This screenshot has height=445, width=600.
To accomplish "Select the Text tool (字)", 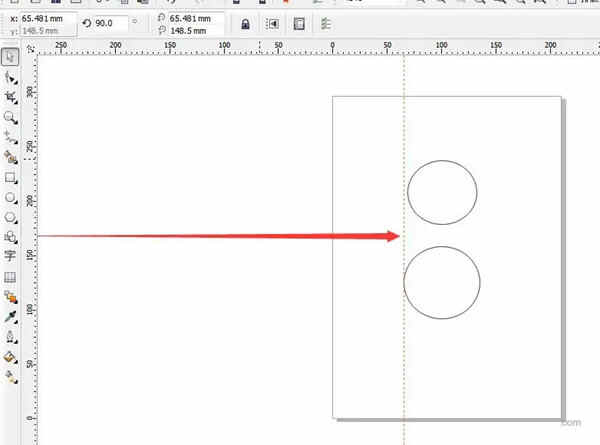I will tap(10, 256).
